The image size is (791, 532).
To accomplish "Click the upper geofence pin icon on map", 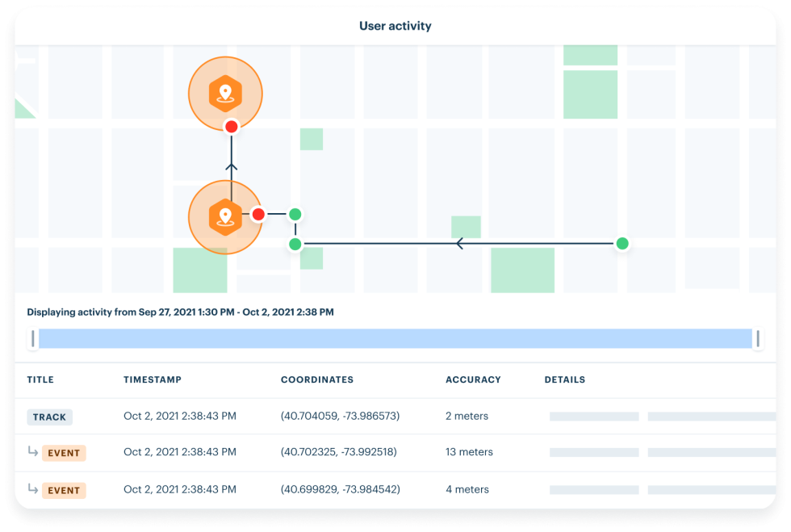I will [226, 94].
